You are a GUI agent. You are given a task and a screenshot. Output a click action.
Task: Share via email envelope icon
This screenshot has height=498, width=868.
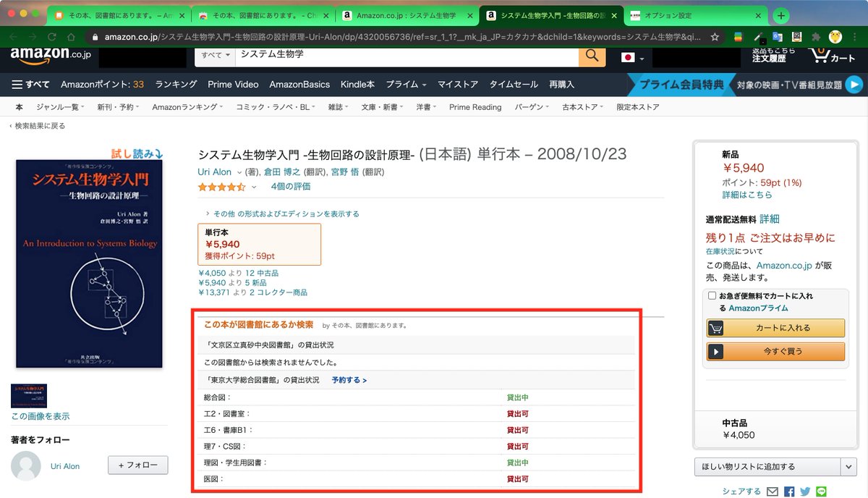pyautogui.click(x=773, y=491)
